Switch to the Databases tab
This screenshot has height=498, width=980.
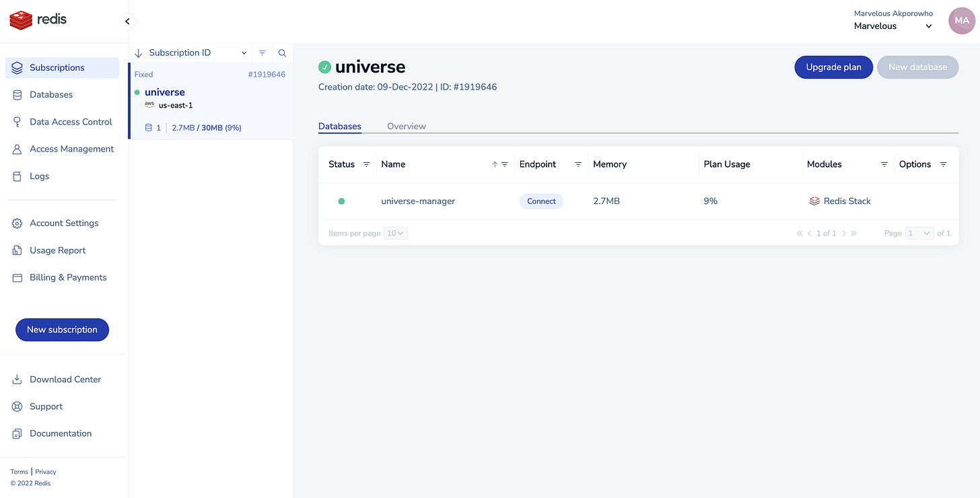click(340, 127)
